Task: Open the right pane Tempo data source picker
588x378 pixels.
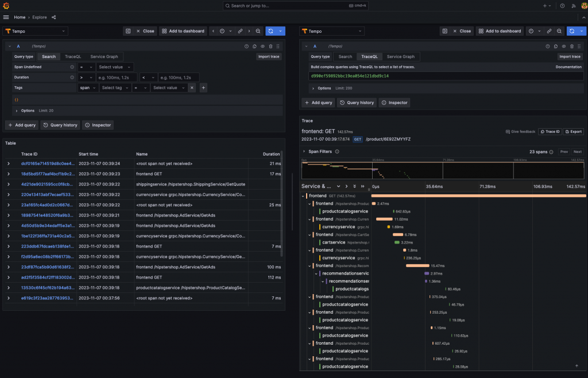Action: (332, 31)
